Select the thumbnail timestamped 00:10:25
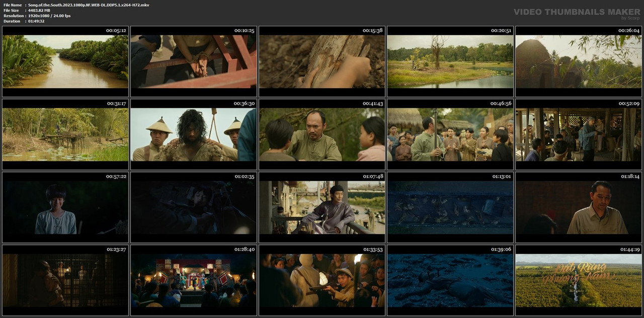 click(x=194, y=61)
